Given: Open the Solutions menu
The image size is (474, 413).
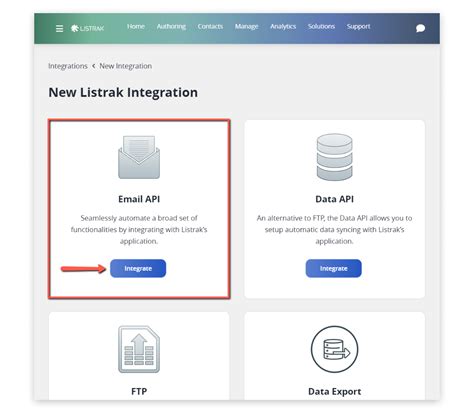Looking at the screenshot, I should click(321, 26).
